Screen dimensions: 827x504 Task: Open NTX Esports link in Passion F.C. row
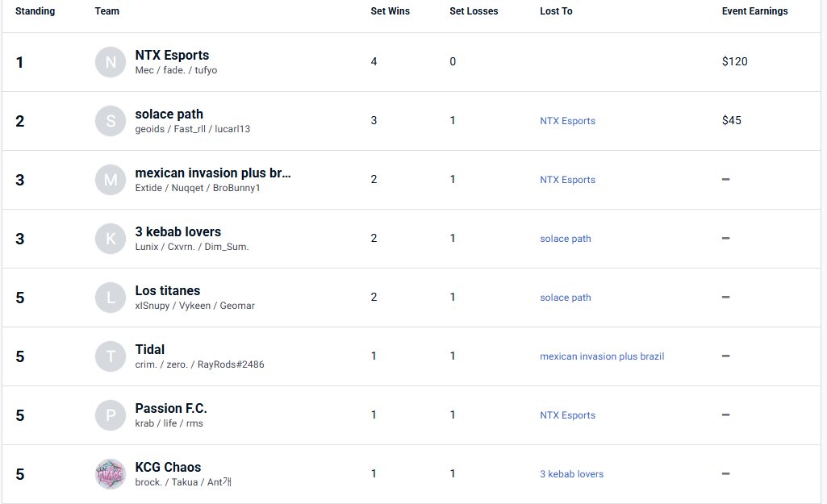click(x=567, y=415)
